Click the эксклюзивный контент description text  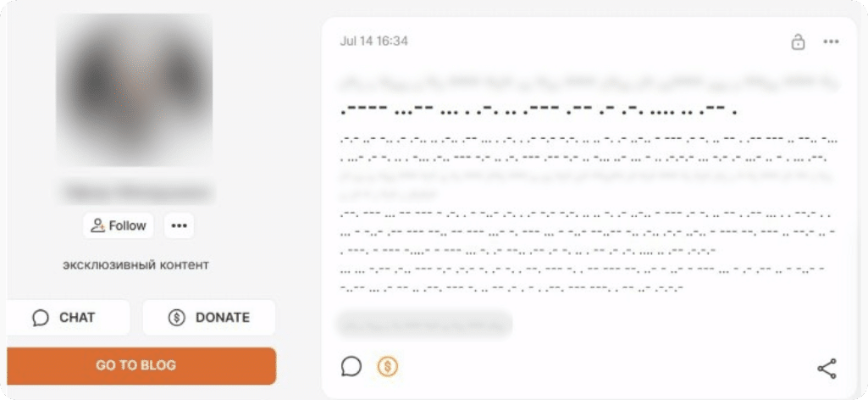135,264
